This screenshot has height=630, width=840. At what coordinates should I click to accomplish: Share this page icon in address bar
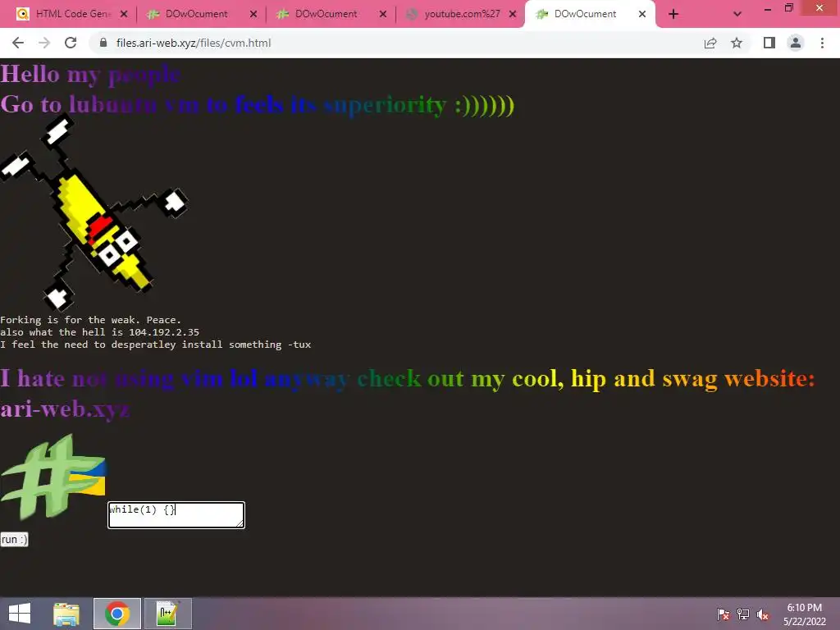pyautogui.click(x=710, y=43)
